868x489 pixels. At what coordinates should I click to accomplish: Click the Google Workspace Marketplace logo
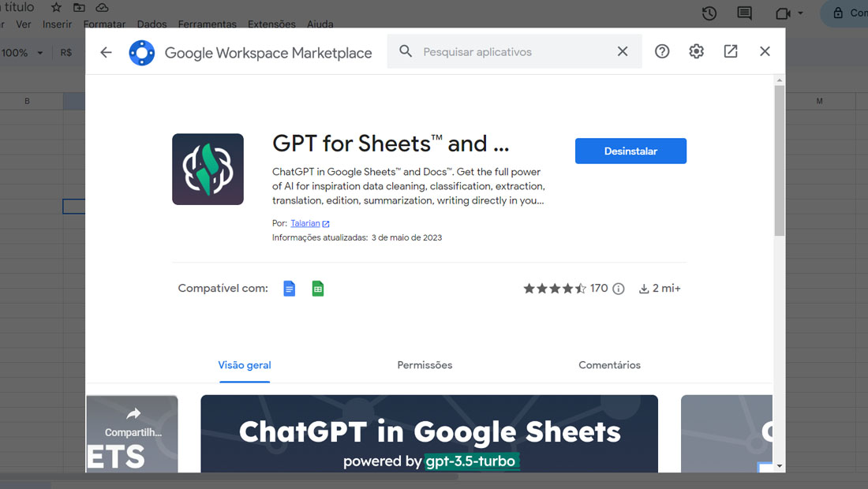[x=142, y=53]
